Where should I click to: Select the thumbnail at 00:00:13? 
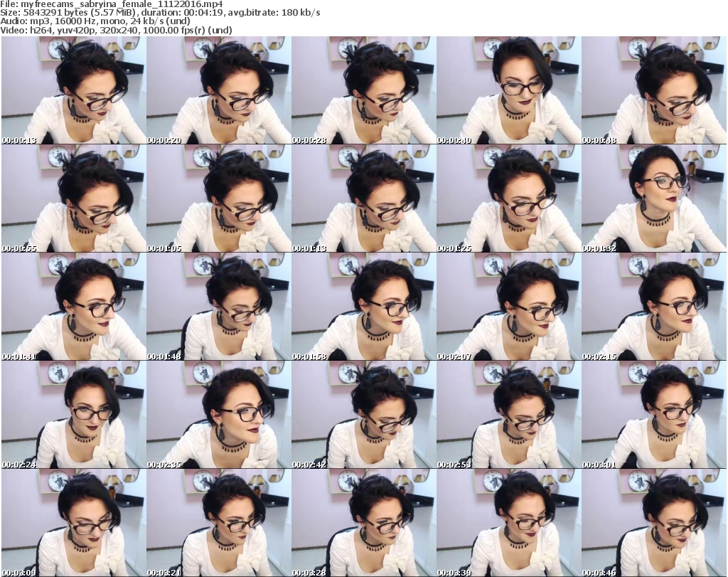74,90
